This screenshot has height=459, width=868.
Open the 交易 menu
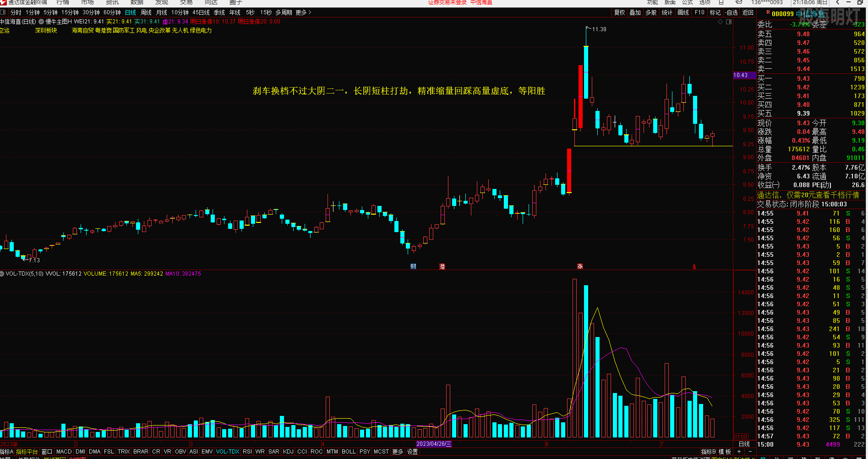[x=186, y=2]
